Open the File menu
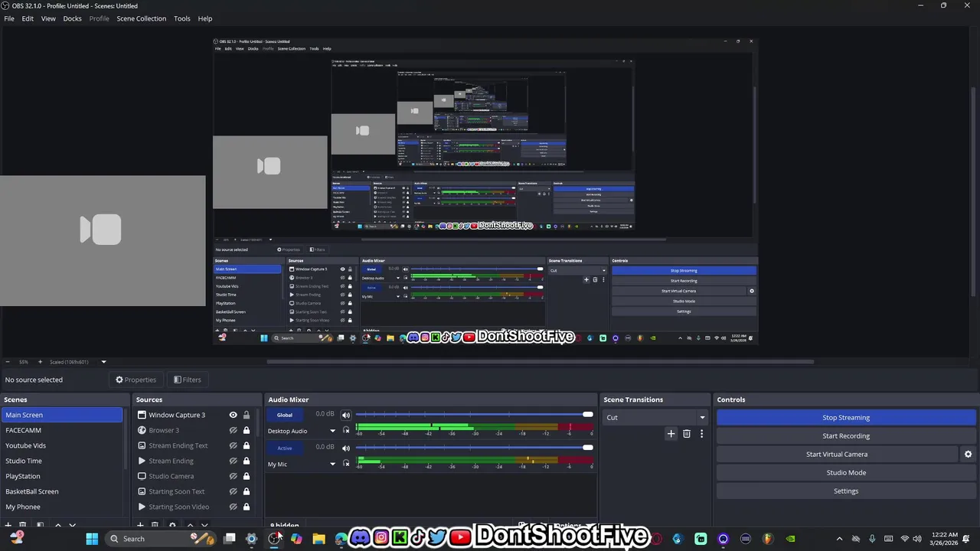980x551 pixels. coord(9,18)
